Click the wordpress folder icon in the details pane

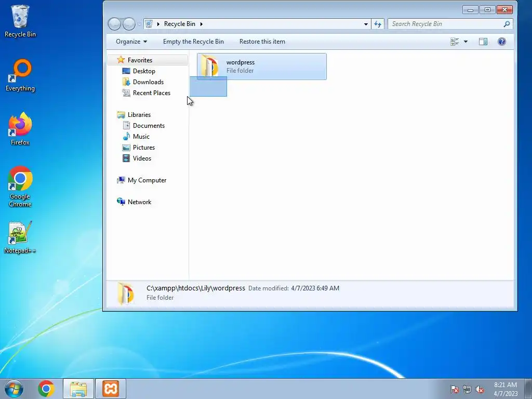click(126, 293)
